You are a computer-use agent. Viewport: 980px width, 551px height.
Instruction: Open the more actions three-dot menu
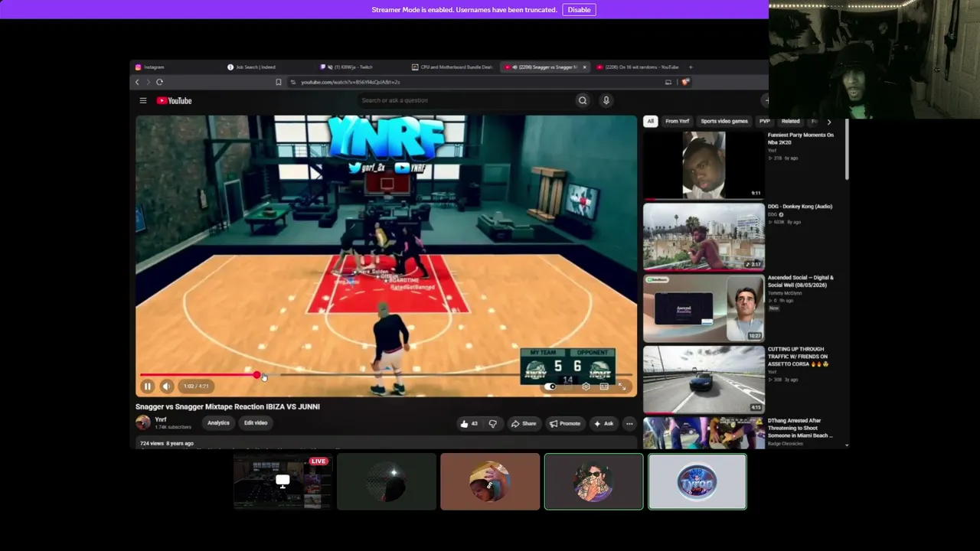tap(629, 424)
